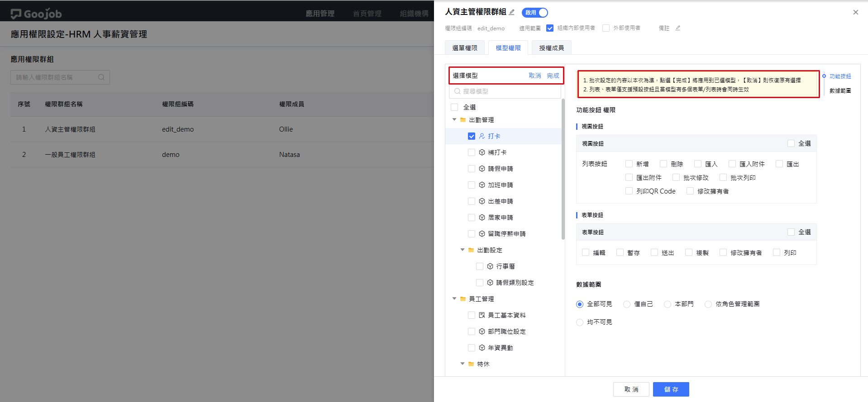Click the 出勤設定 folder icon
The height and width of the screenshot is (402, 868).
tap(471, 250)
